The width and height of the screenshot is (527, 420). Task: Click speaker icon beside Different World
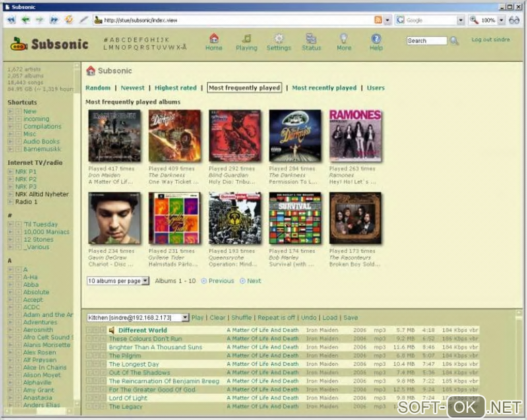click(x=112, y=330)
